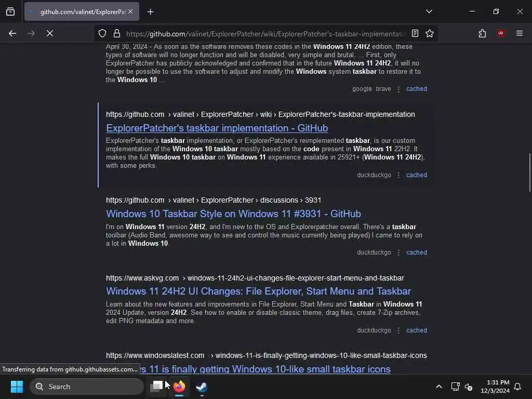Open Firefox View button in tab strip
The image size is (532, 399).
pos(10,12)
